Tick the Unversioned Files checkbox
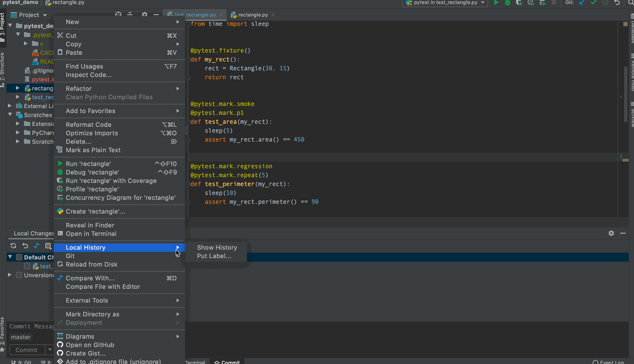 (x=19, y=275)
